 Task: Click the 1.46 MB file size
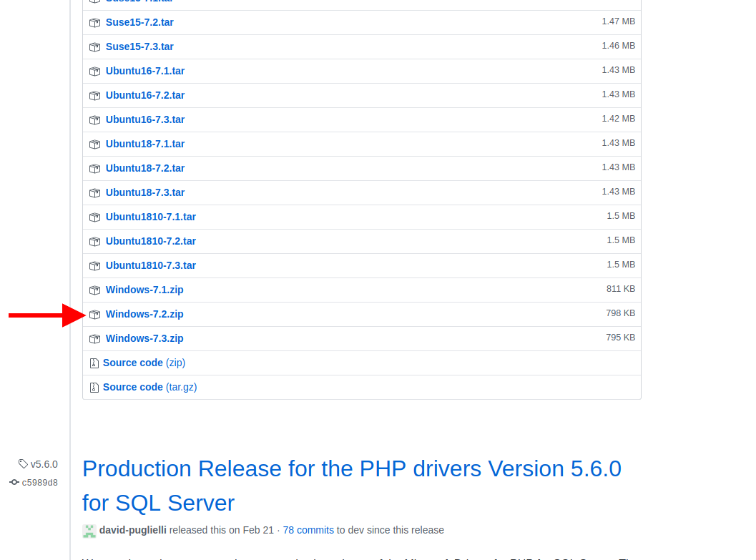(x=619, y=46)
